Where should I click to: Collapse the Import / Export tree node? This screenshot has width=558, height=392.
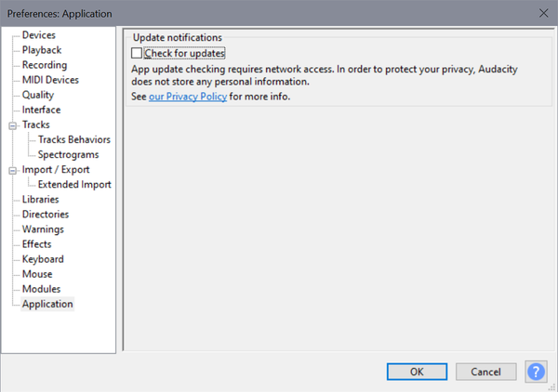coord(12,171)
